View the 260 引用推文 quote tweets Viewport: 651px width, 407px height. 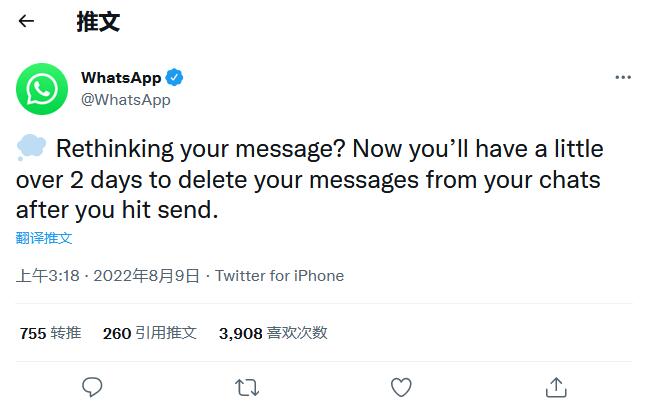149,333
